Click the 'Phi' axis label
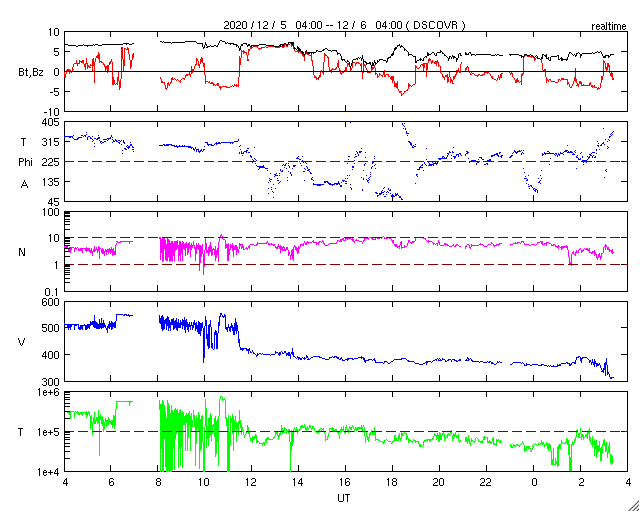The height and width of the screenshot is (512, 640). [25, 163]
